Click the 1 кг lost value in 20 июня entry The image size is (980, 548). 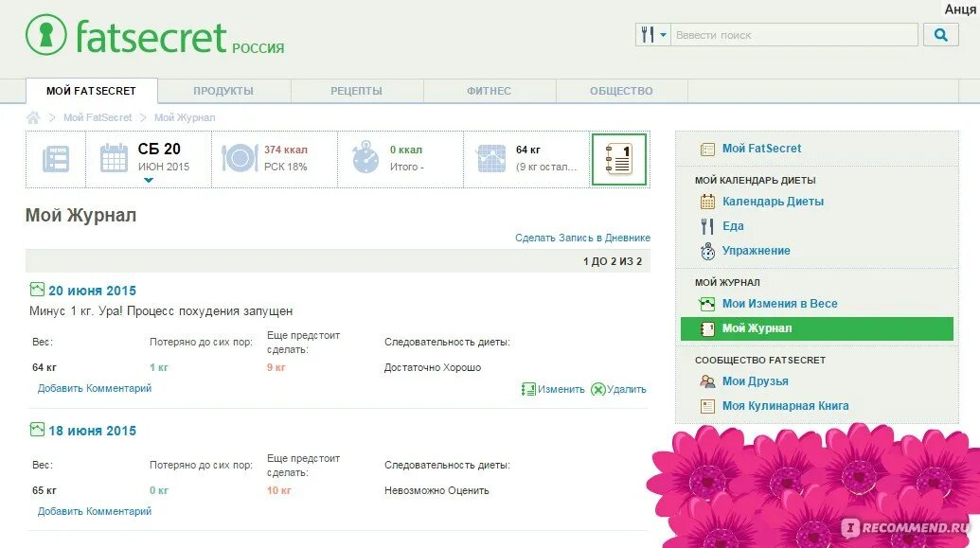point(159,367)
